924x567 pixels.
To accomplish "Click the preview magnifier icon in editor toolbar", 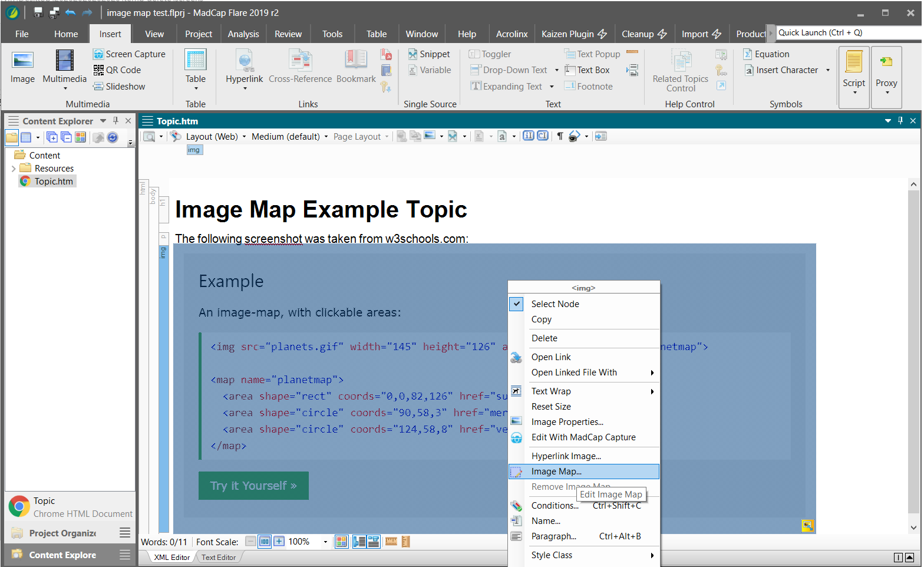I will tap(150, 136).
